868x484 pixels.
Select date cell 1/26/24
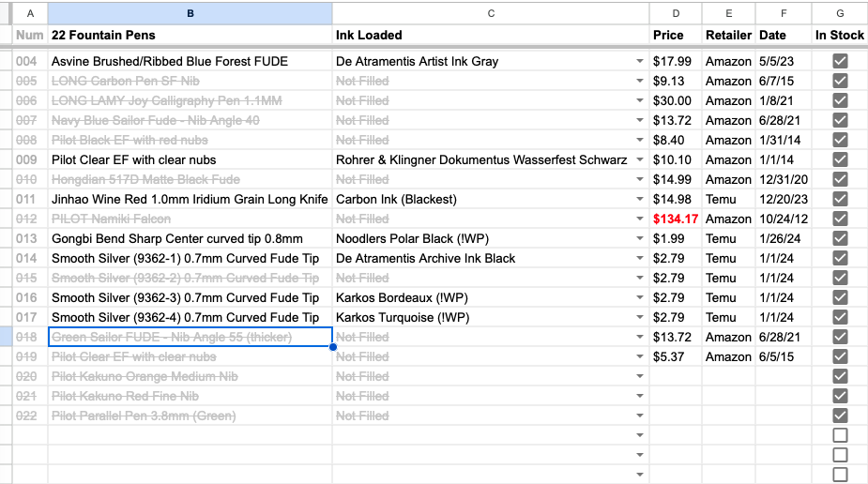[784, 238]
